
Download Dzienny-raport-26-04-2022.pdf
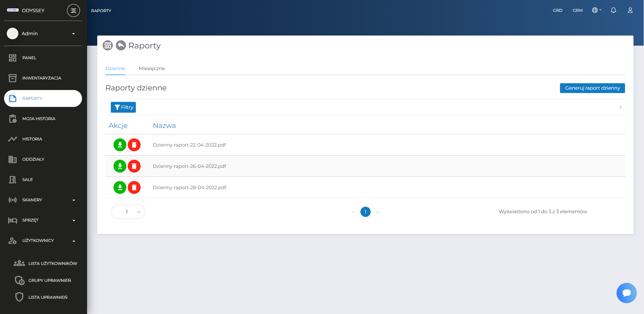click(x=120, y=166)
